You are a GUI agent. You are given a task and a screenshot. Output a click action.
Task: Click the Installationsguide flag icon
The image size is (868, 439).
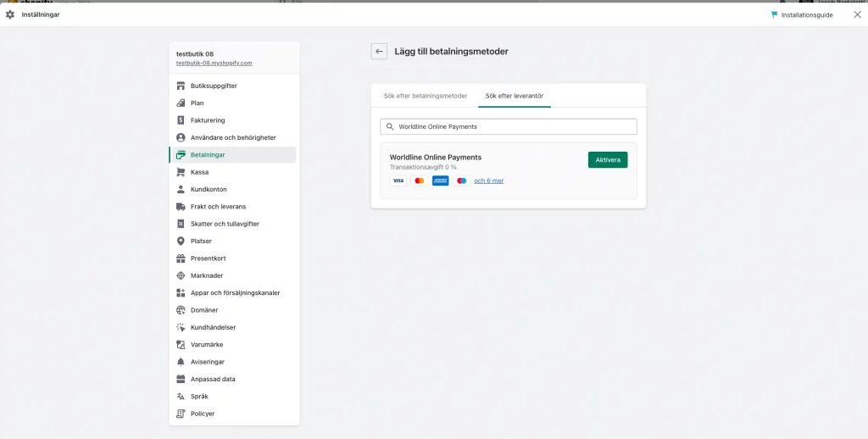click(x=775, y=15)
